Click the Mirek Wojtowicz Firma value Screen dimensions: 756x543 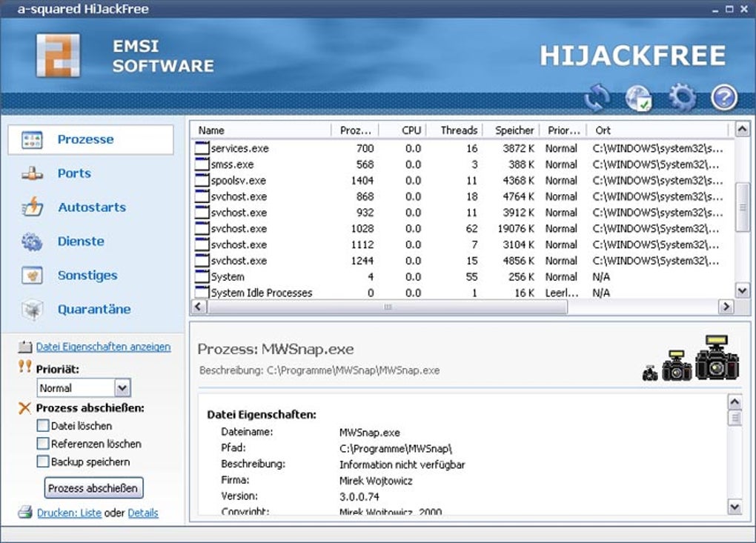[376, 480]
